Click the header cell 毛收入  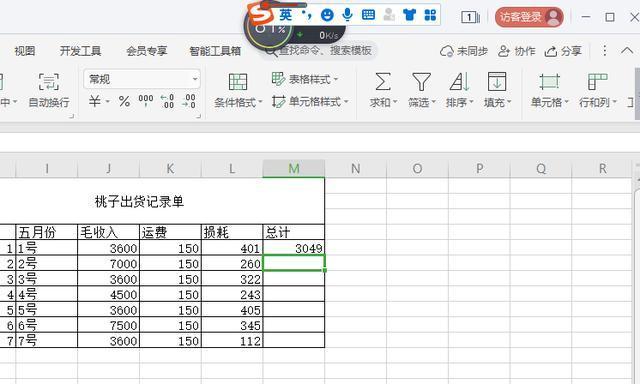108,232
